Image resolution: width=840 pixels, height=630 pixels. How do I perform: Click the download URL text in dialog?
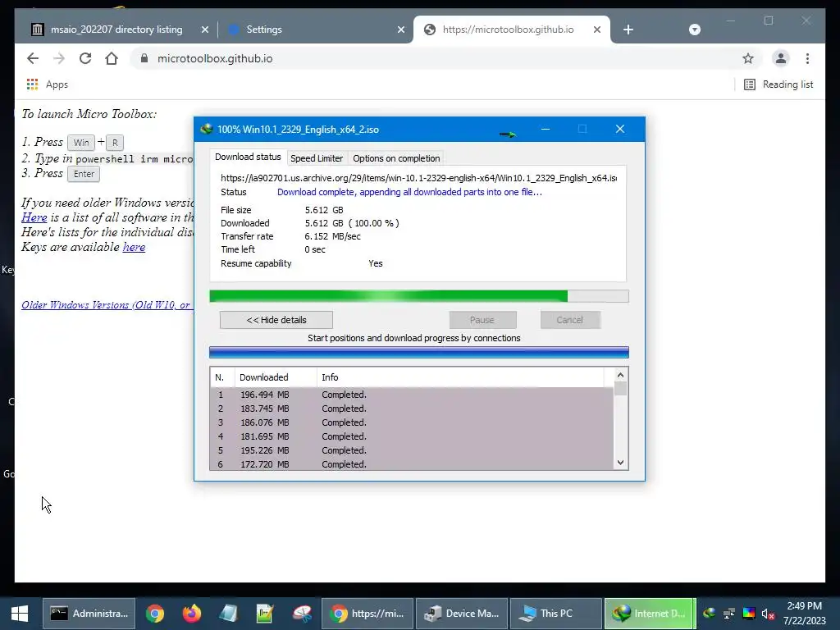[418, 178]
